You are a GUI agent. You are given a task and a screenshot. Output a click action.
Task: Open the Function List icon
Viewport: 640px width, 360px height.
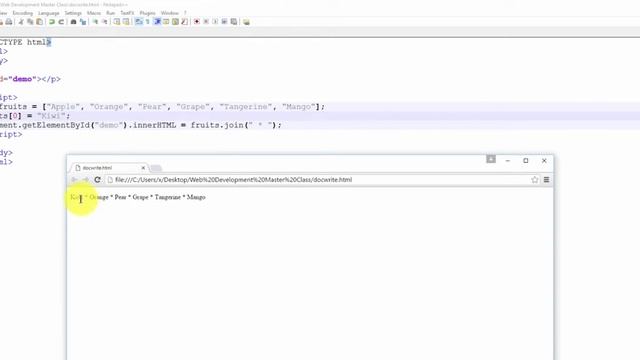coord(184,22)
